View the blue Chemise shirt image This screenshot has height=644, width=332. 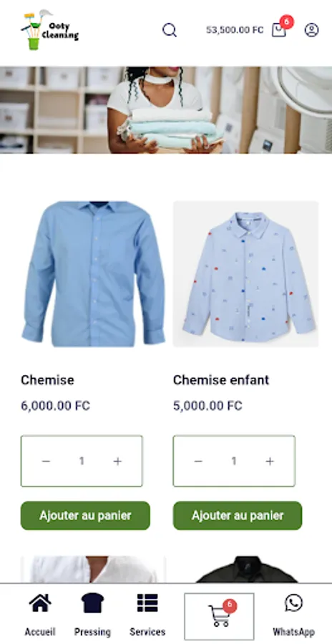click(93, 274)
